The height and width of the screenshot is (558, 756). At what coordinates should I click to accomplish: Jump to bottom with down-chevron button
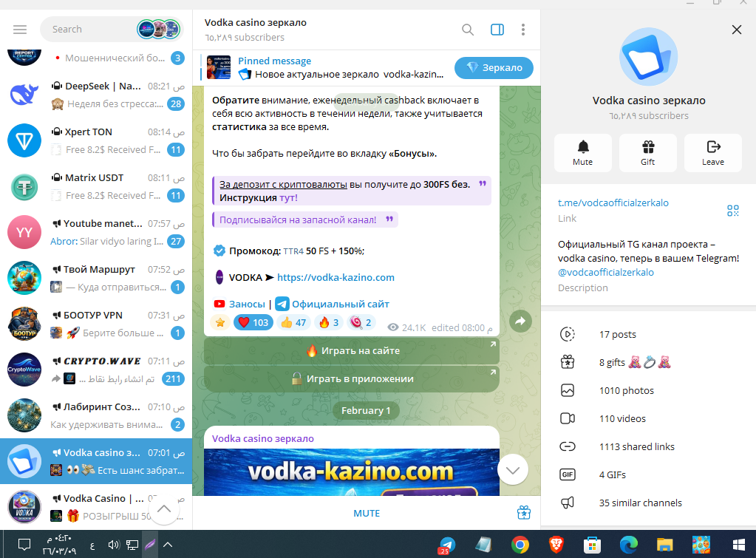tap(513, 470)
